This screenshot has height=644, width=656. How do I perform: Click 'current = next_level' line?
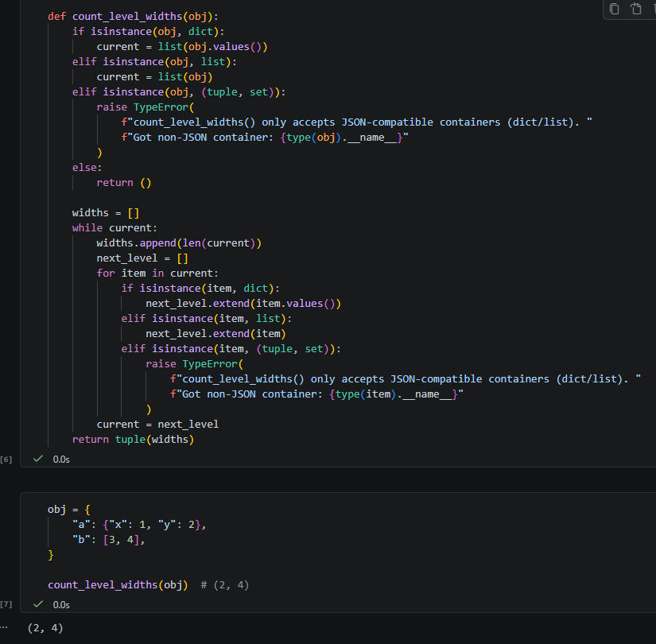[157, 425]
